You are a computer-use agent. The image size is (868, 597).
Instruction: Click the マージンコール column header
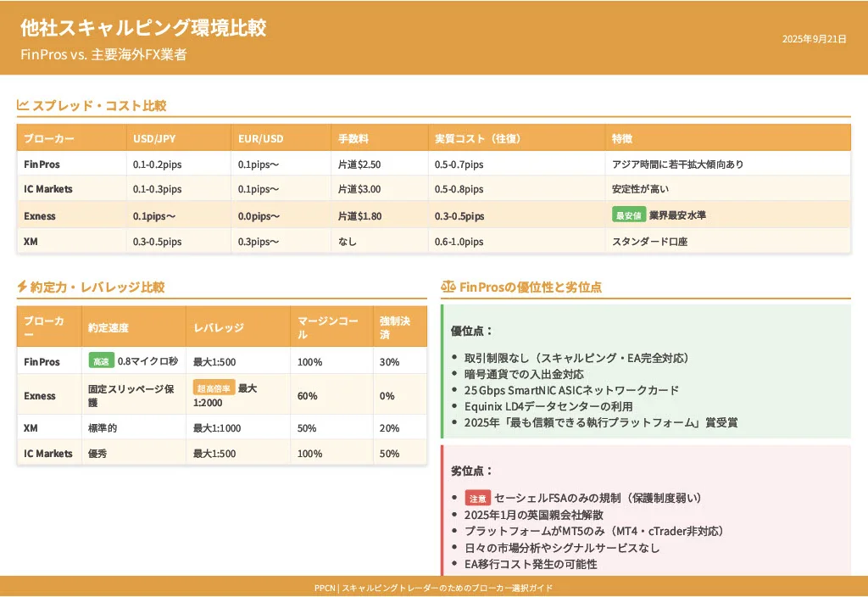[x=327, y=327]
